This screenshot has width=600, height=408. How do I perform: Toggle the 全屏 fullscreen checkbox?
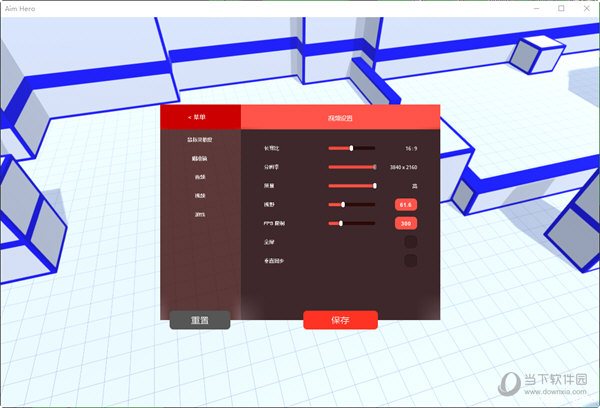click(x=411, y=242)
